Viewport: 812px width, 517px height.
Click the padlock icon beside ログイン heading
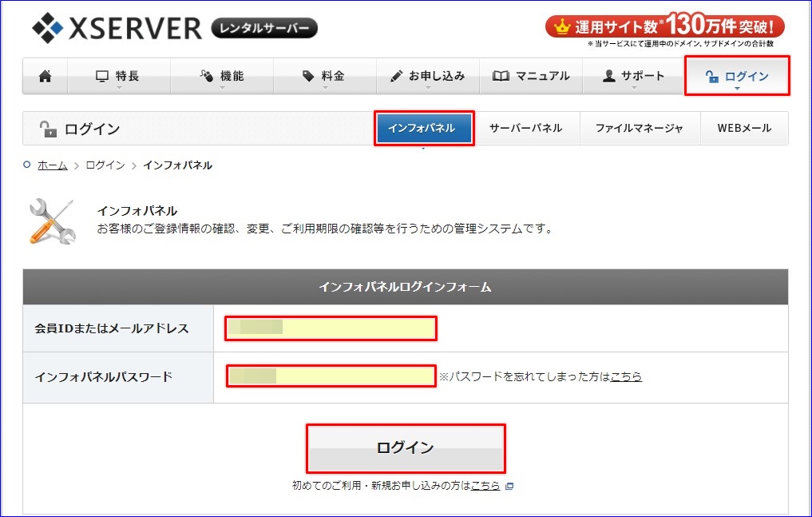tap(48, 129)
